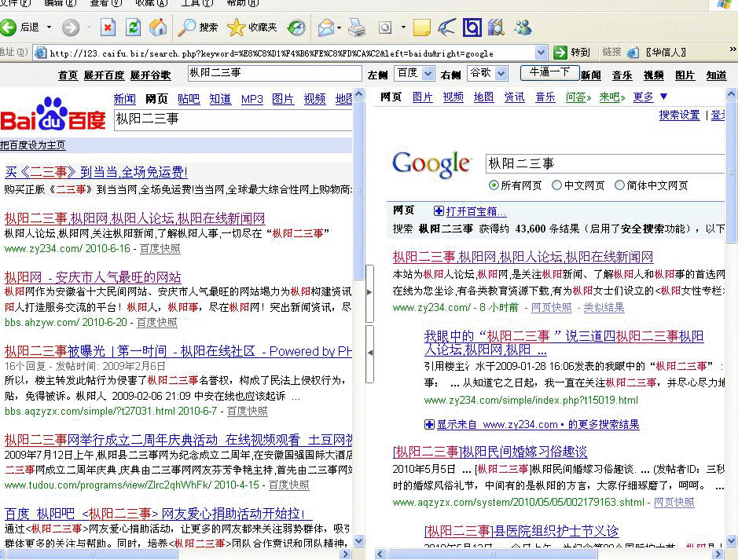Open Google result 枞阳民间婚嫁习俗趣谈
Screen dimensions: 738x560
pyautogui.click(x=490, y=452)
